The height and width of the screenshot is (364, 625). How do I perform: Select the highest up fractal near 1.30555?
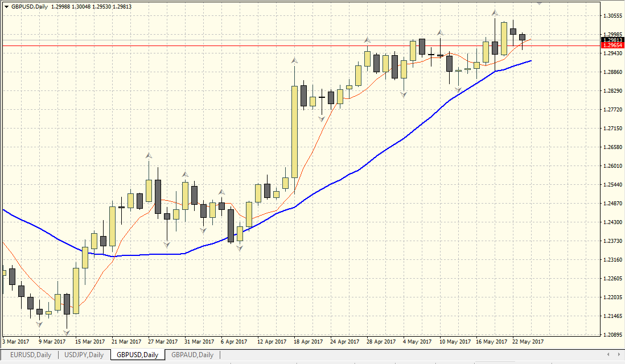[495, 13]
